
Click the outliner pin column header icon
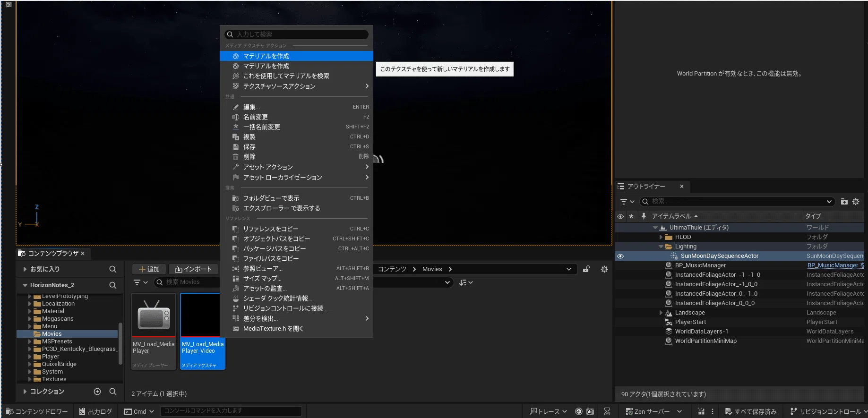tap(644, 216)
